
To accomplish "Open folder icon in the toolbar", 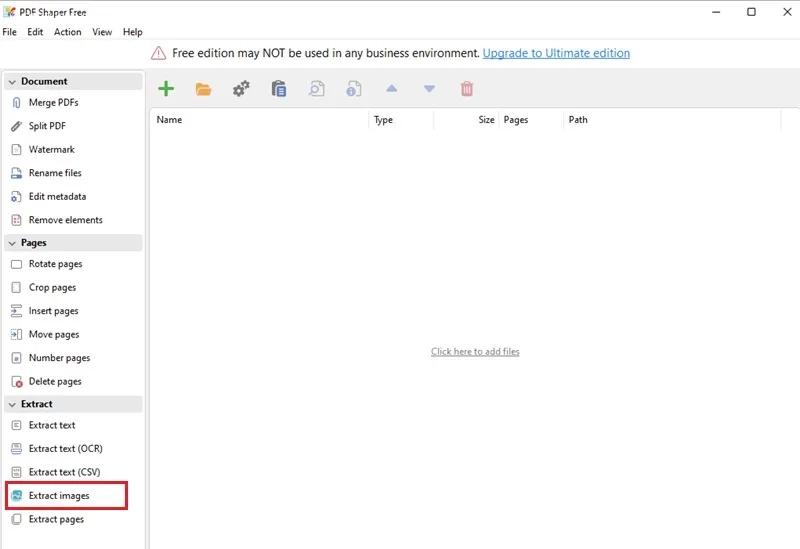I will (204, 89).
